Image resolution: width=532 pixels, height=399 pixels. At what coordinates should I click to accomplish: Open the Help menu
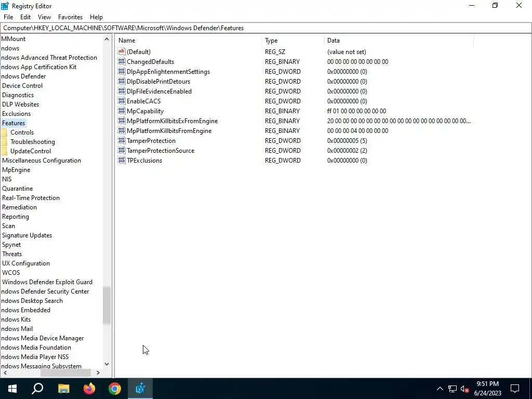(x=96, y=17)
